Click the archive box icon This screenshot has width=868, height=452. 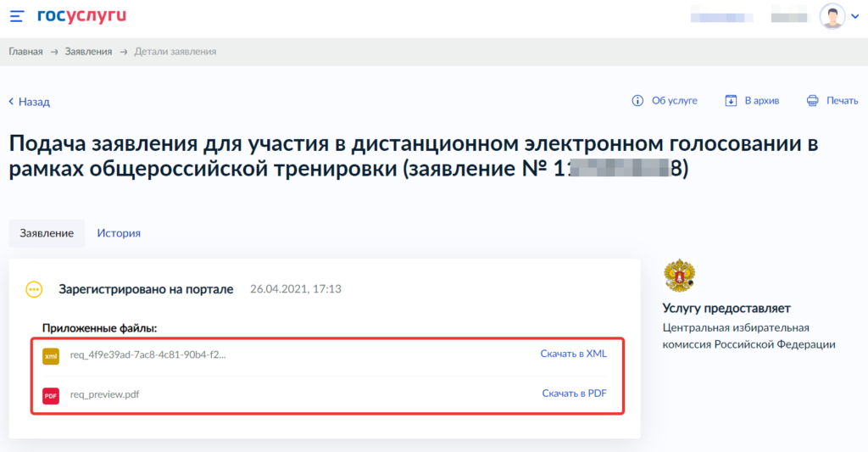tap(731, 101)
